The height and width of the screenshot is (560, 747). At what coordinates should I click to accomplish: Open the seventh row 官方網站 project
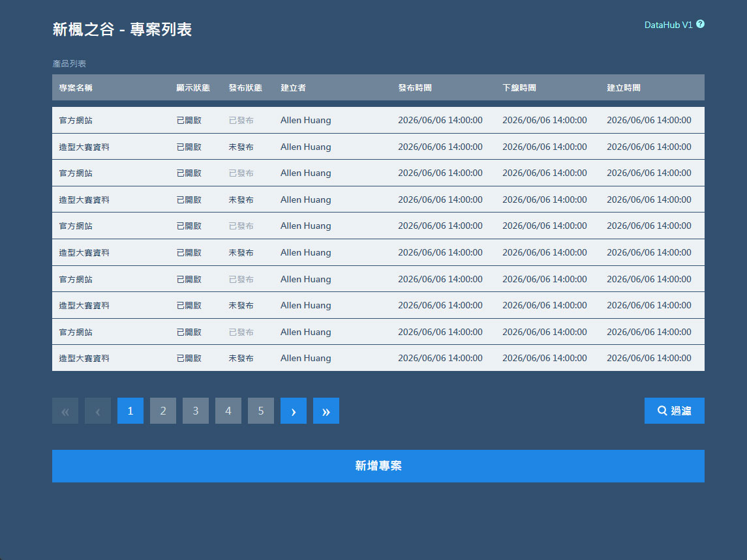pos(378,279)
